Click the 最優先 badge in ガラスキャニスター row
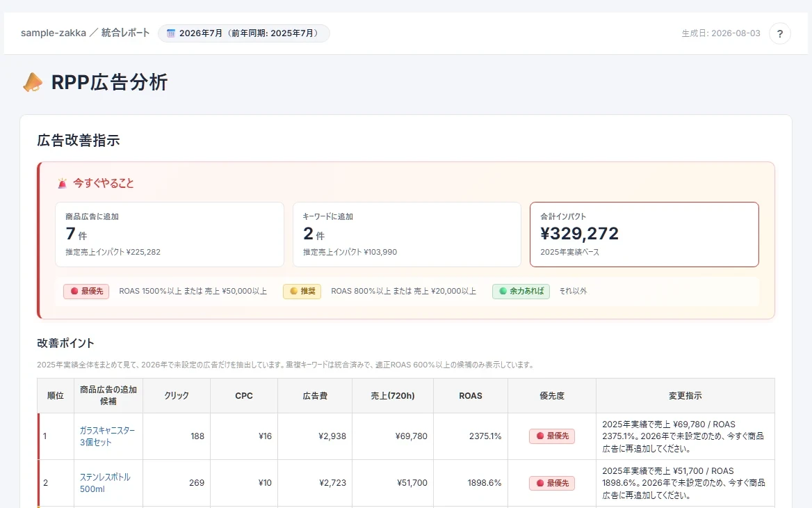 click(x=552, y=436)
